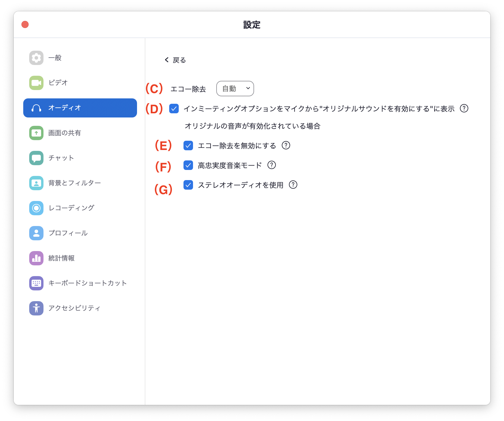Click the Accessibility (アクセシビリティ) icon

[x=36, y=308]
